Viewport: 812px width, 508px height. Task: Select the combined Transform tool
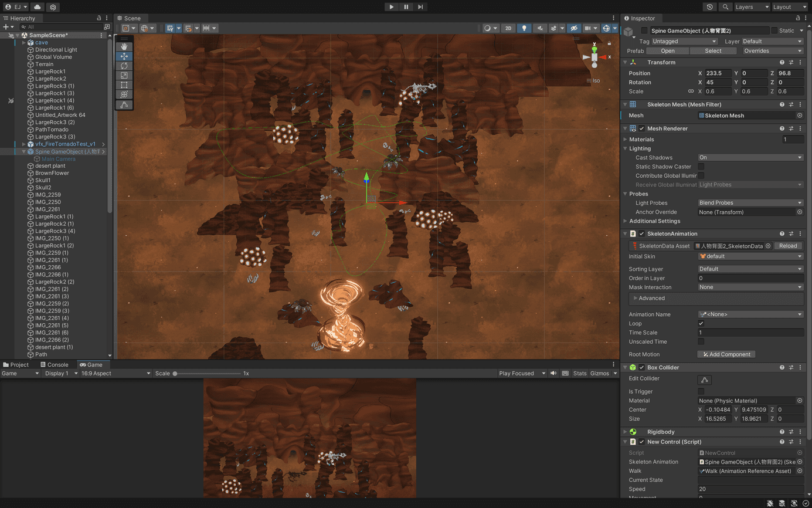pyautogui.click(x=124, y=94)
